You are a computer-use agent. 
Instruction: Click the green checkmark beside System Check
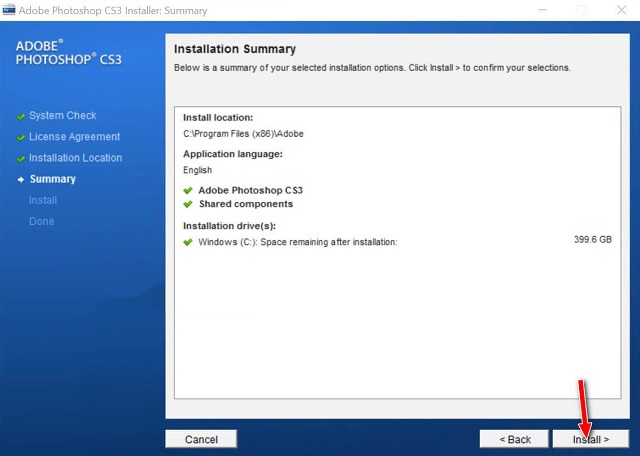(21, 116)
